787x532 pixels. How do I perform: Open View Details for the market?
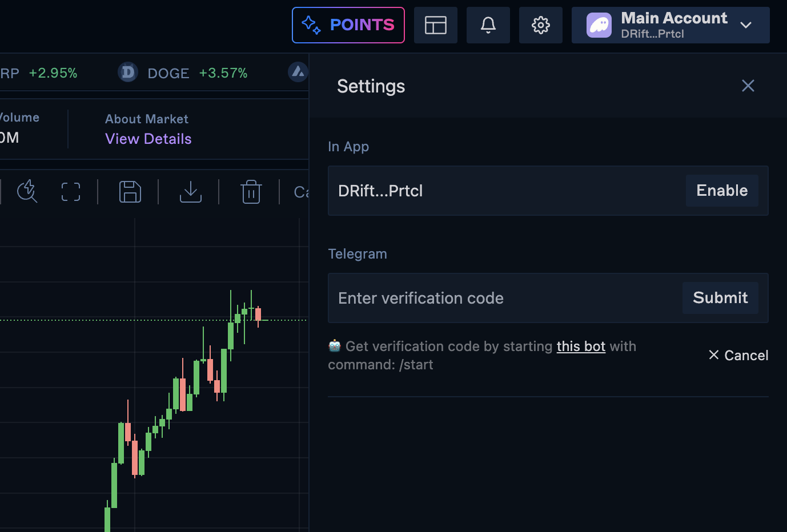[x=148, y=139]
